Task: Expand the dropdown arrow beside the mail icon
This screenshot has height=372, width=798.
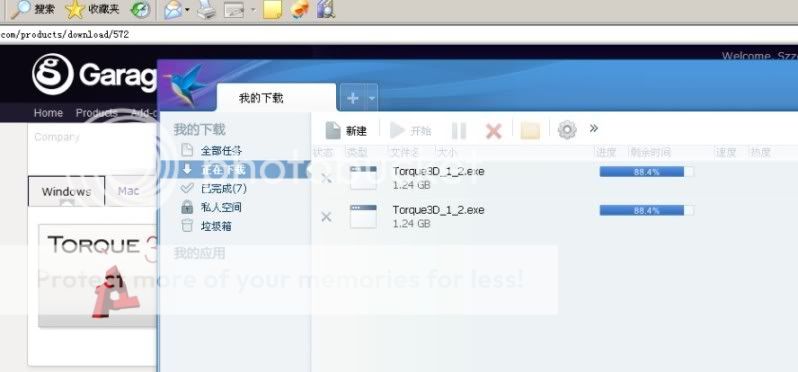Action: 187,10
